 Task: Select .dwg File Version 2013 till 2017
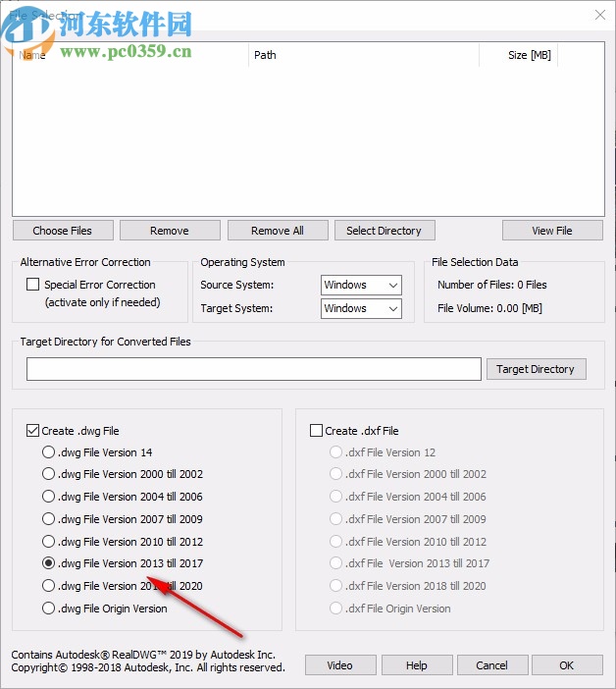point(48,563)
